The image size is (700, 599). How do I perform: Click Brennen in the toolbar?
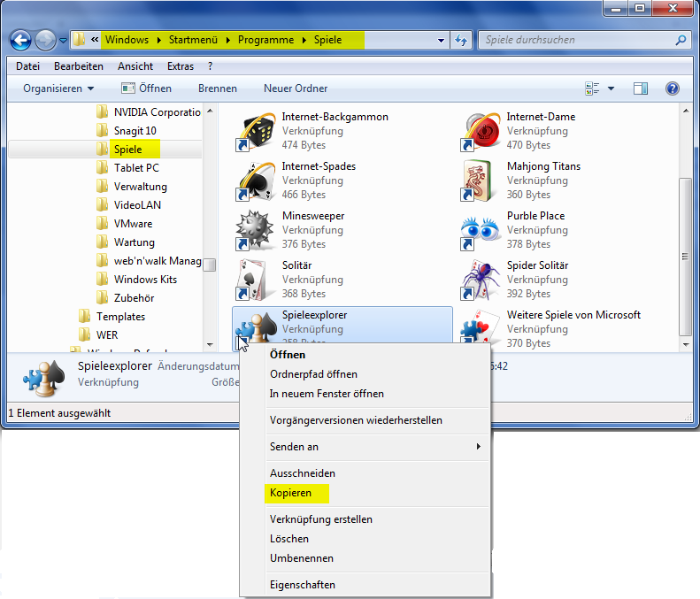point(218,88)
